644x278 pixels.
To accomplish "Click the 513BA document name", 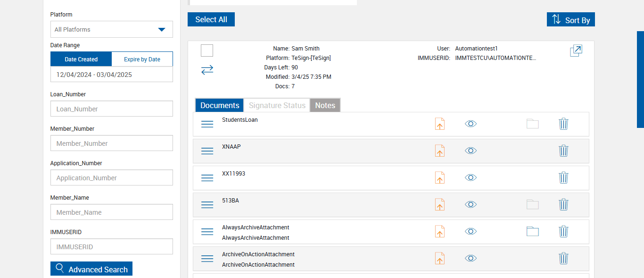I will click(231, 201).
